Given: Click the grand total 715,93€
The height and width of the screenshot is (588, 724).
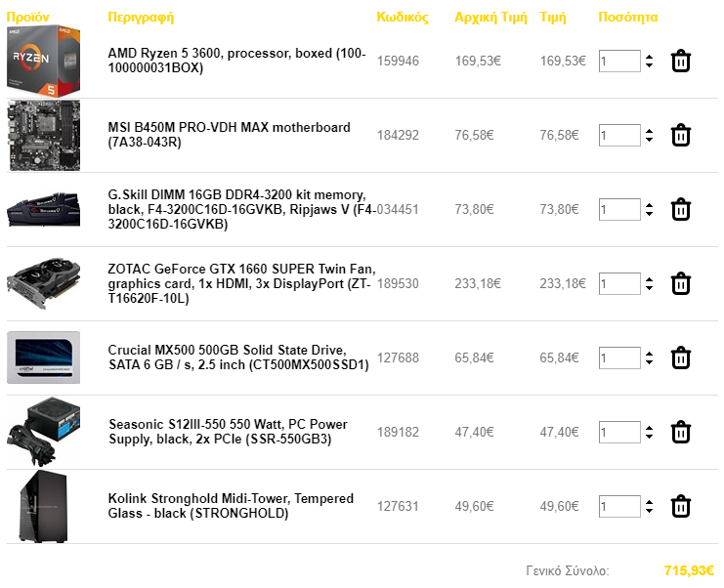Looking at the screenshot, I should [x=689, y=571].
